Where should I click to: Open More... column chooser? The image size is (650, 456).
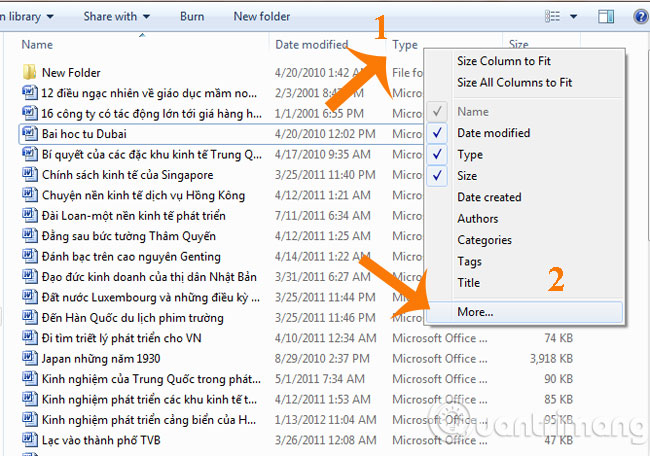pos(524,312)
